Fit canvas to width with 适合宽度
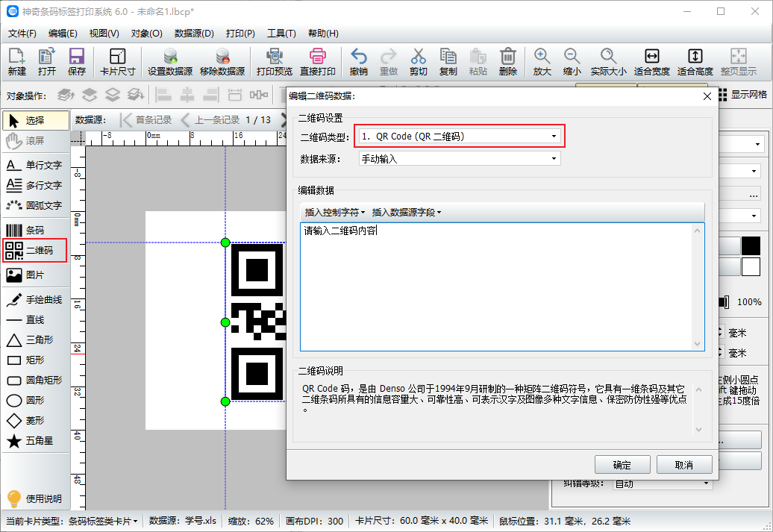Screen dimensions: 773x532 pos(651,62)
